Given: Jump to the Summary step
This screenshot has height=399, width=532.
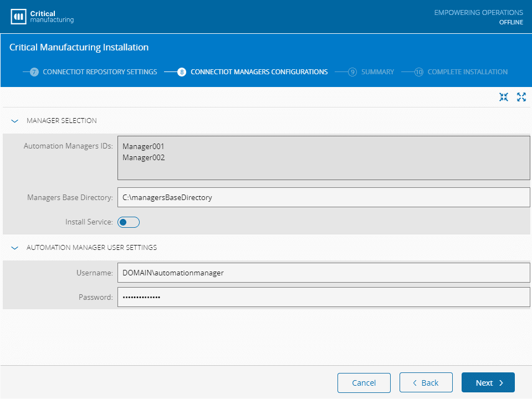Looking at the screenshot, I should point(377,72).
